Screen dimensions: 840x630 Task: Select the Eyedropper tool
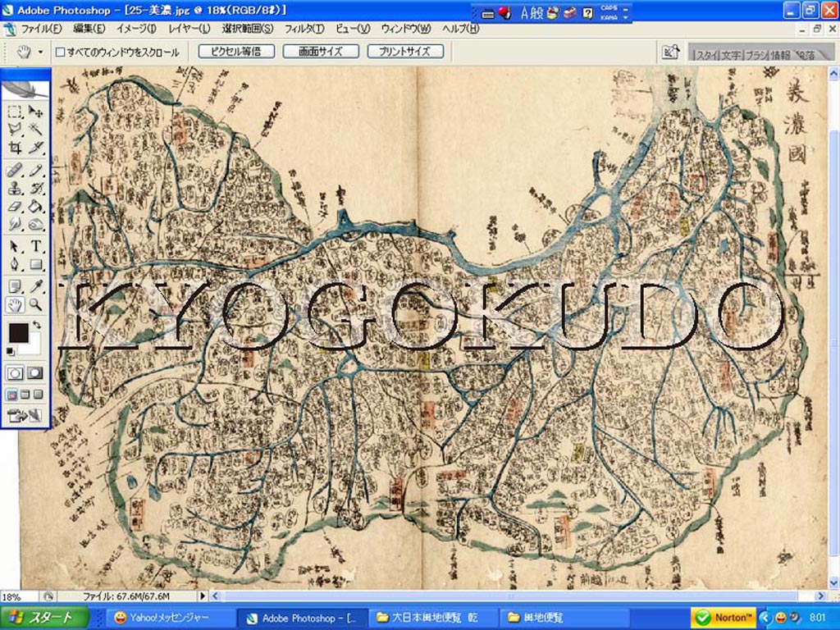point(35,287)
